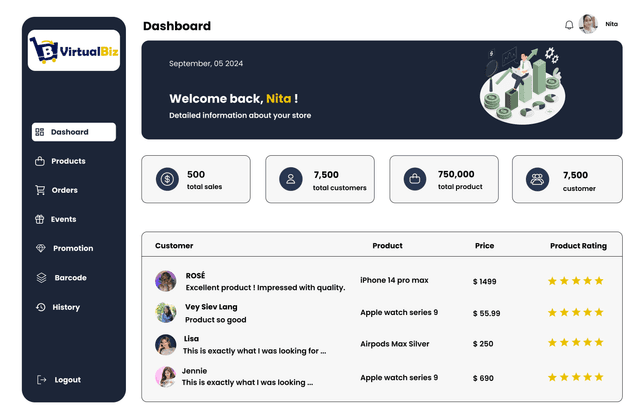Click the $ 1499 price
640x414 pixels.
(484, 281)
